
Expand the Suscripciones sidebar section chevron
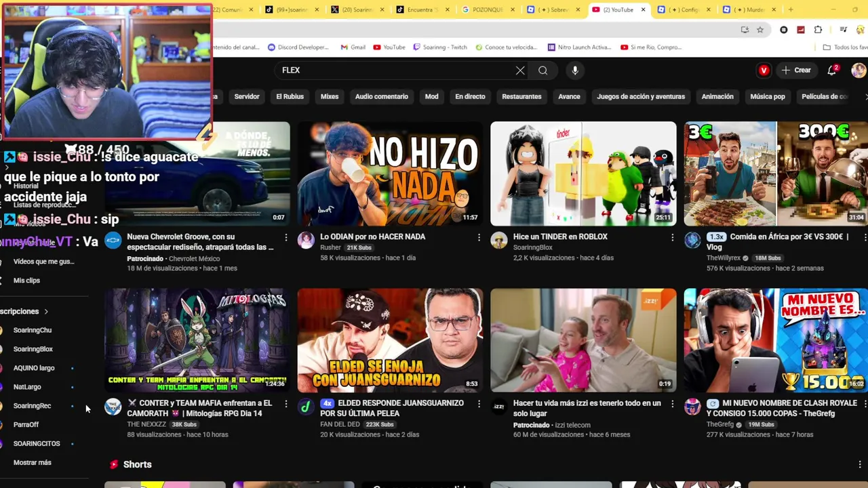tap(46, 312)
